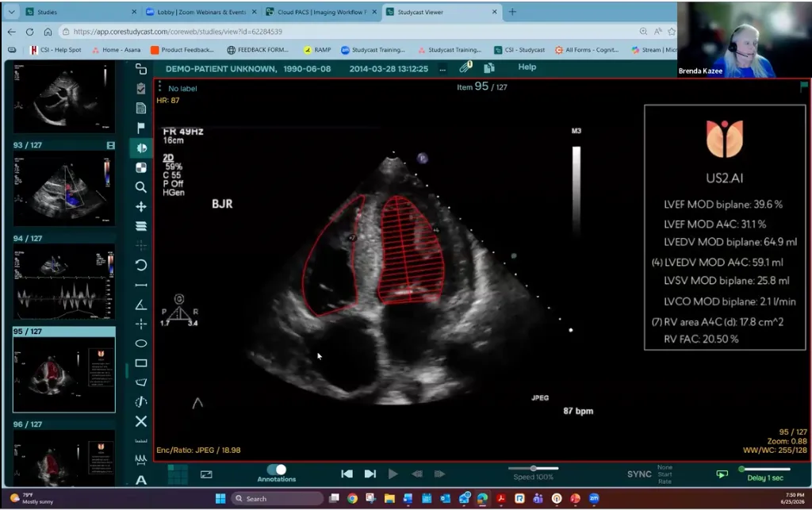Open the attachments paperclip icon
Image resolution: width=812 pixels, height=510 pixels.
(465, 67)
